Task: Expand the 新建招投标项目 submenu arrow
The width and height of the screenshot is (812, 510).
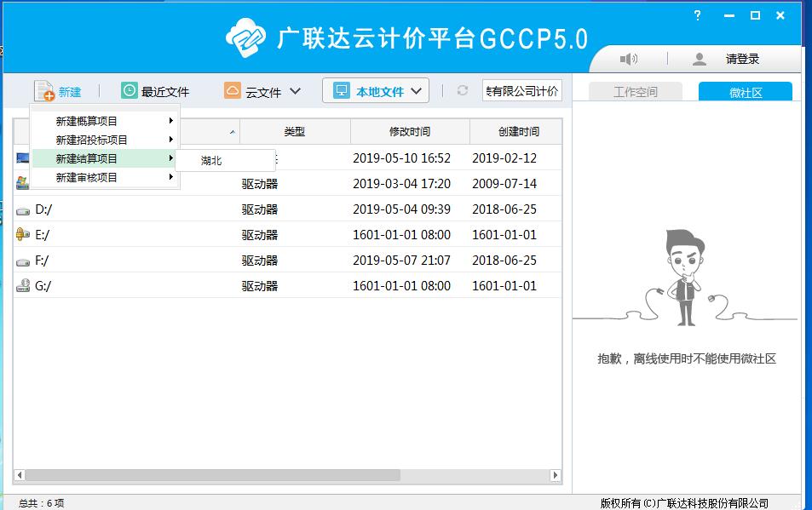Action: [x=170, y=139]
